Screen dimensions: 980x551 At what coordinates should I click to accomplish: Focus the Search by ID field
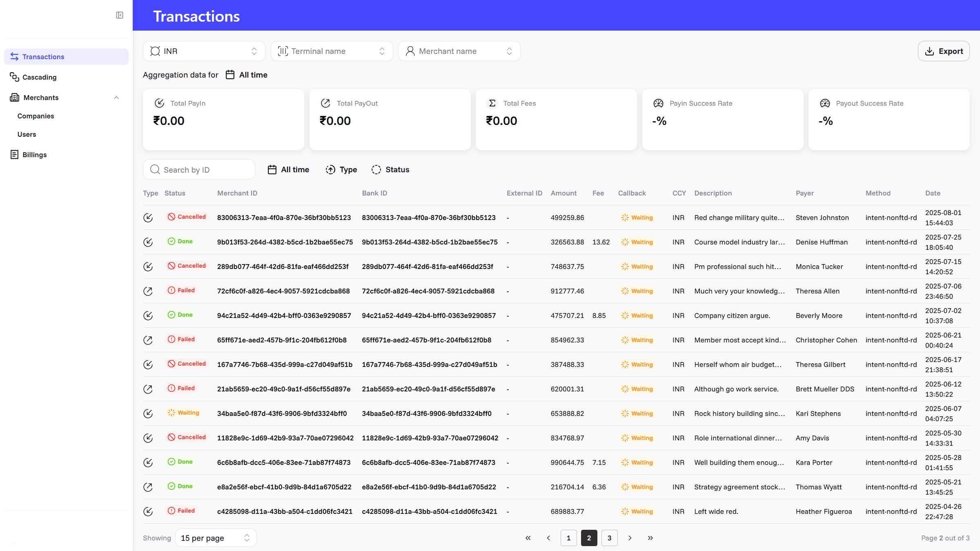[x=199, y=169]
